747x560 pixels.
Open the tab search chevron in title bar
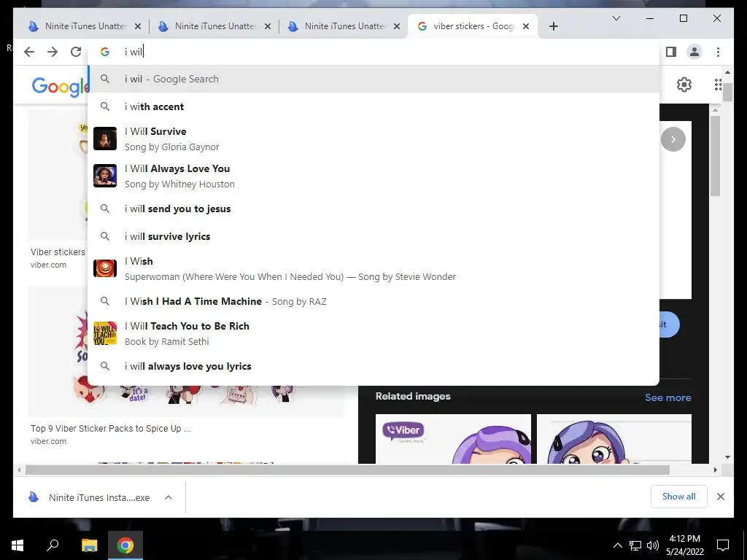tap(616, 18)
